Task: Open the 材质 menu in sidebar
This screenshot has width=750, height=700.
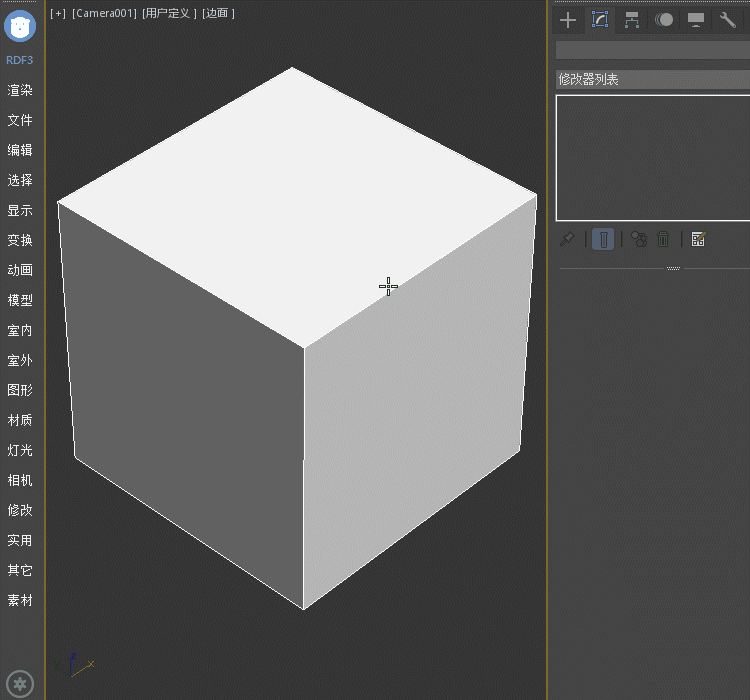Action: [x=20, y=420]
